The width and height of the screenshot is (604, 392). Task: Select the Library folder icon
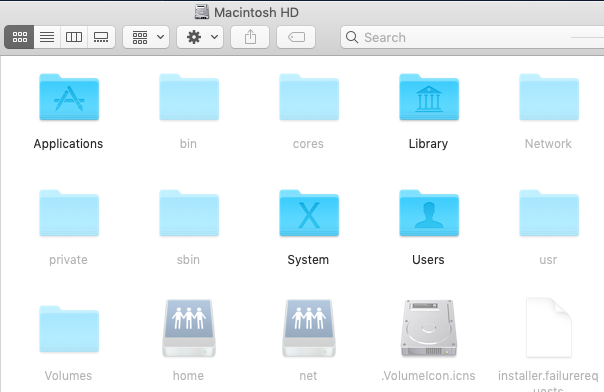coord(429,97)
